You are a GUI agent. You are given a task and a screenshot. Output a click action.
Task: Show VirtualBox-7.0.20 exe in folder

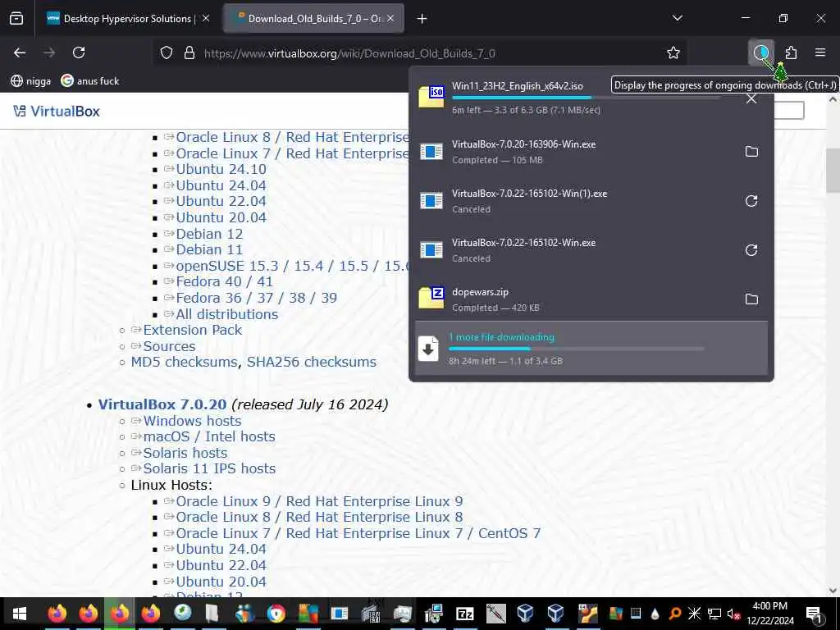[x=751, y=152]
